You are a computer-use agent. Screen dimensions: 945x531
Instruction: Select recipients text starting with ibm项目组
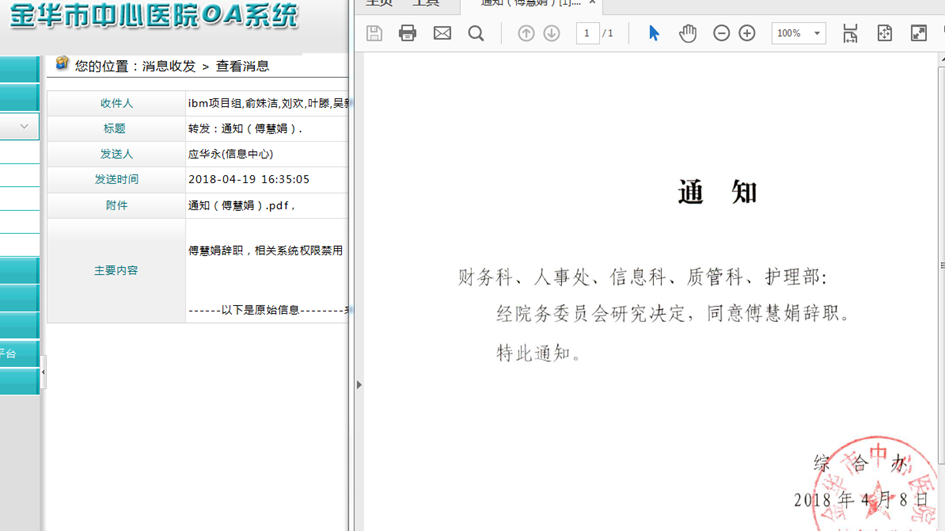point(268,104)
